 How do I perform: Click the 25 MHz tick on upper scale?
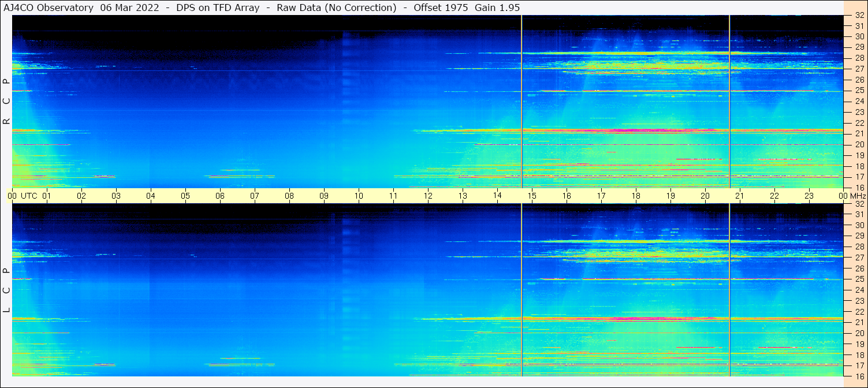pyautogui.click(x=859, y=91)
